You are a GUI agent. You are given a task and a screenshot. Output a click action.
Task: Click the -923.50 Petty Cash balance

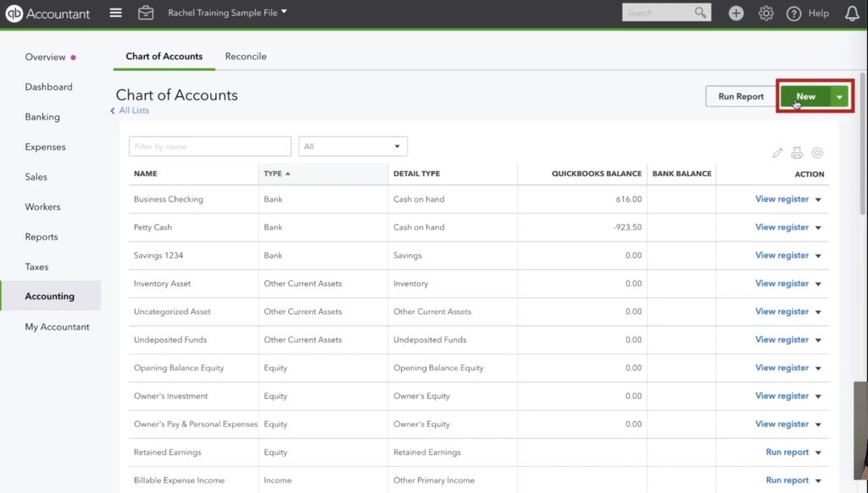(x=628, y=227)
